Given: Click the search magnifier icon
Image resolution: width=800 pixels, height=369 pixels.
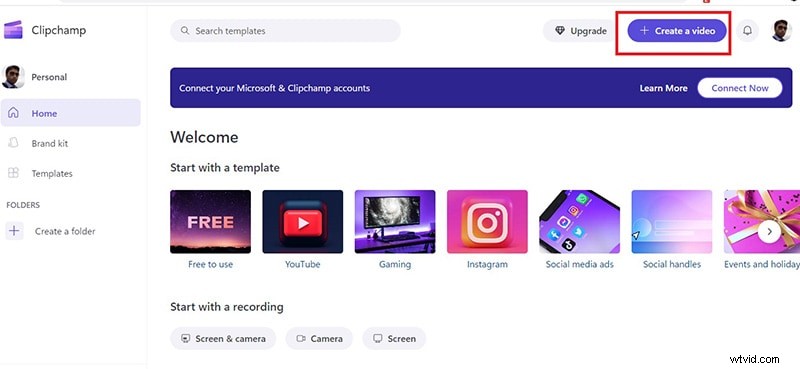Looking at the screenshot, I should (185, 31).
